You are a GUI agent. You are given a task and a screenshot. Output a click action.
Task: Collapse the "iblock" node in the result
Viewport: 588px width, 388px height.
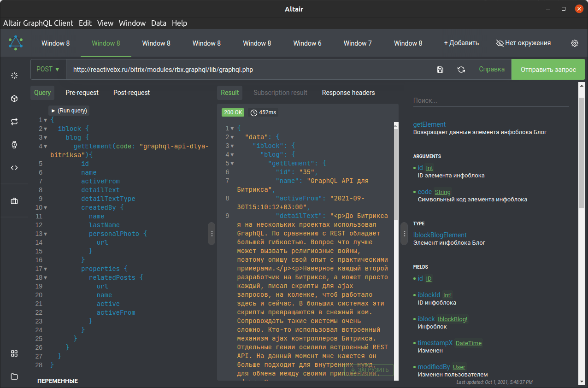coord(232,146)
